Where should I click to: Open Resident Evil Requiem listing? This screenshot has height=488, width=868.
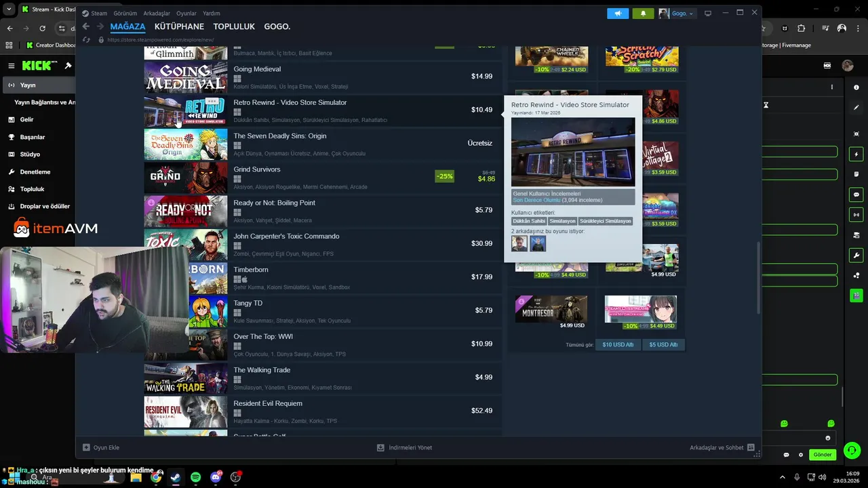point(323,411)
